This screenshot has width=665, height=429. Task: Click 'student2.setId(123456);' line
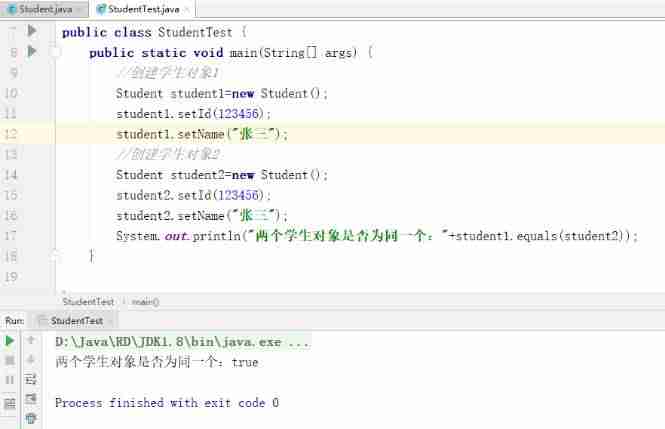coord(193,195)
